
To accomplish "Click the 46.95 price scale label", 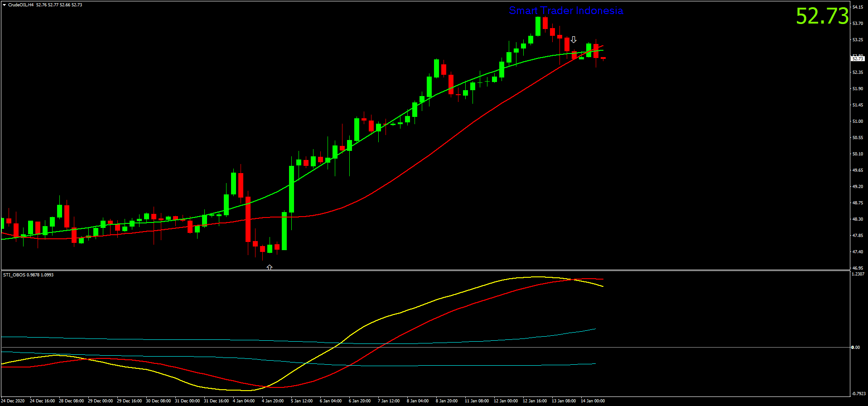I will click(858, 268).
